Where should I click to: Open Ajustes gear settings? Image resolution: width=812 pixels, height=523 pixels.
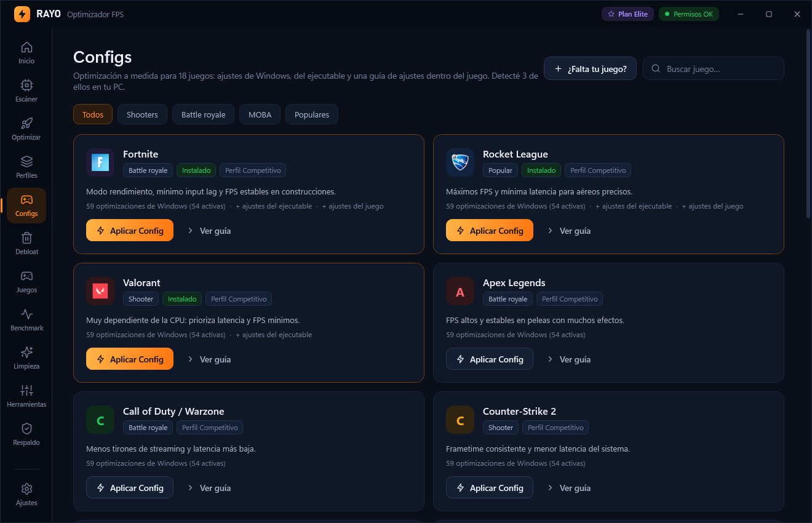[26, 495]
